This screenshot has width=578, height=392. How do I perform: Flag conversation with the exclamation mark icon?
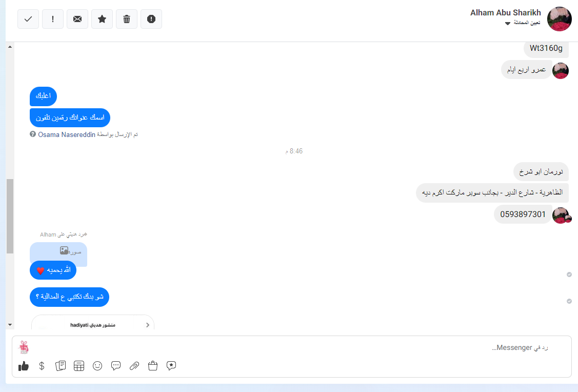click(53, 19)
